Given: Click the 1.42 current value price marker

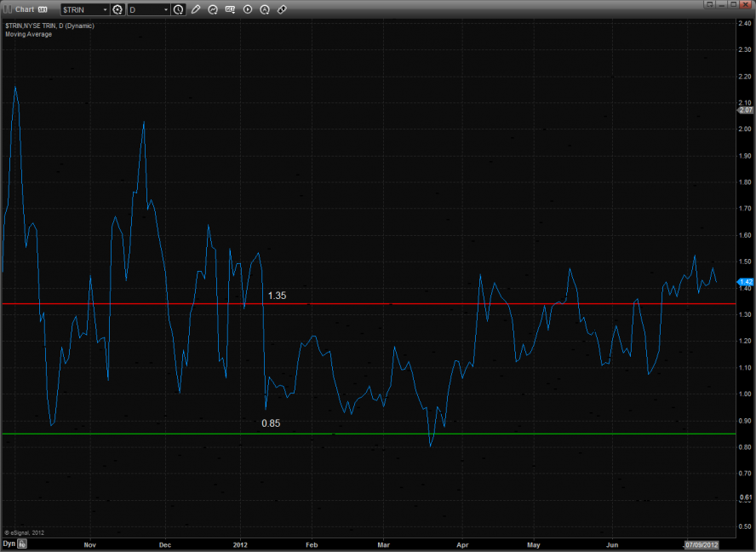Looking at the screenshot, I should pyautogui.click(x=746, y=281).
